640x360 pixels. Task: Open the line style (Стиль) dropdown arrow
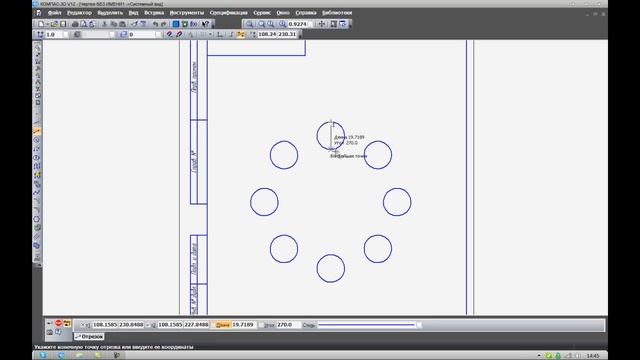click(x=419, y=325)
